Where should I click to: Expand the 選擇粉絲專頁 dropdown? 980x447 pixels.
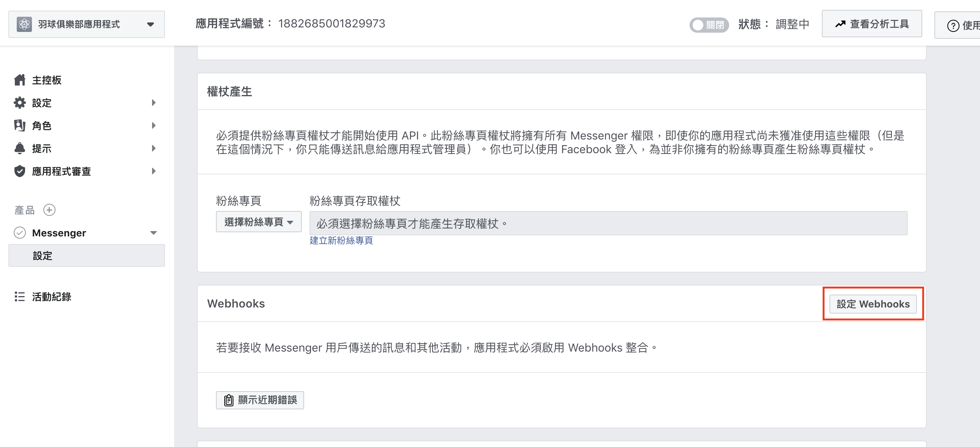[258, 221]
